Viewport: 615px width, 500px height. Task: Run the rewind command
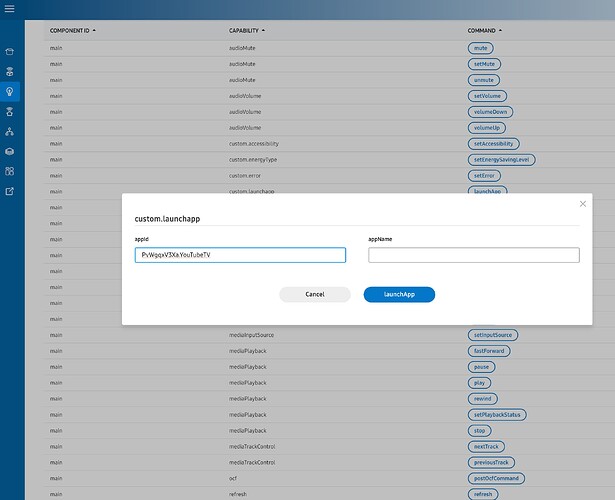point(482,399)
